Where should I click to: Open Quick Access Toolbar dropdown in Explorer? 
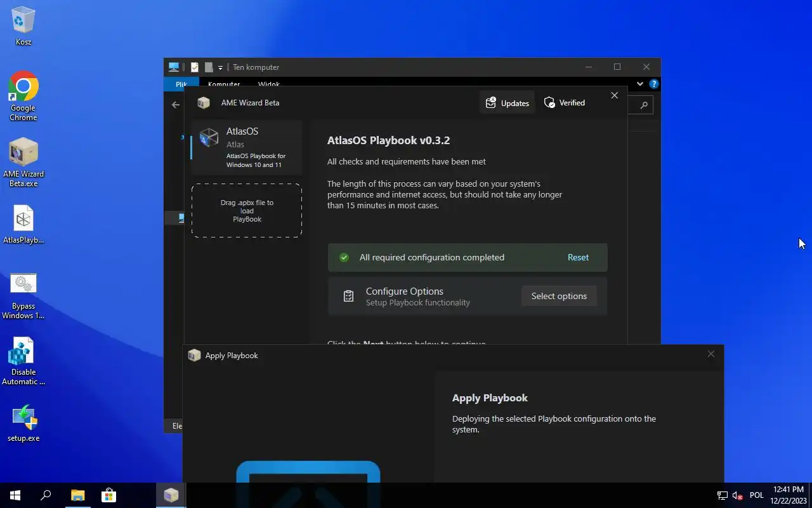point(220,67)
